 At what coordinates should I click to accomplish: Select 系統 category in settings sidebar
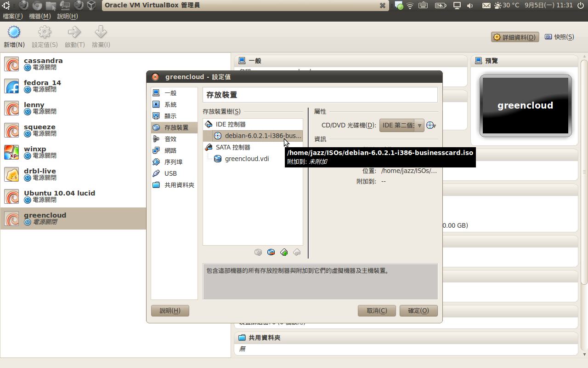tap(175, 104)
